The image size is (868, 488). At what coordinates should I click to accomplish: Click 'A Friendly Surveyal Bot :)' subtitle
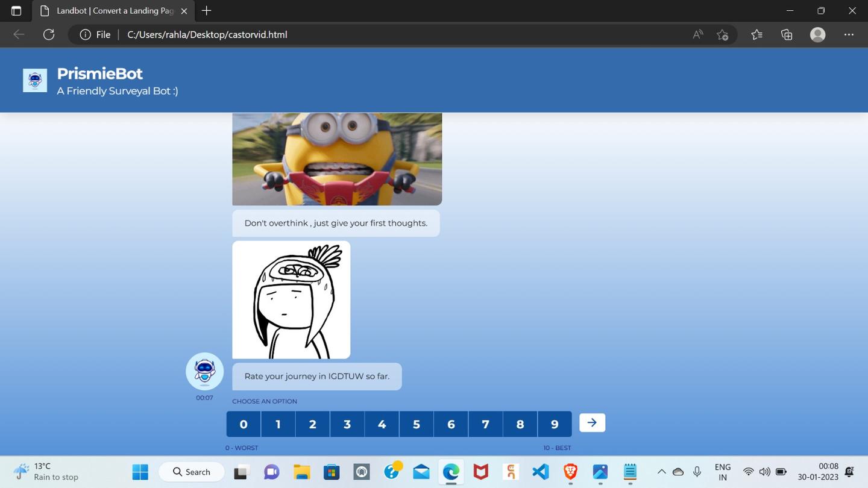click(x=118, y=91)
